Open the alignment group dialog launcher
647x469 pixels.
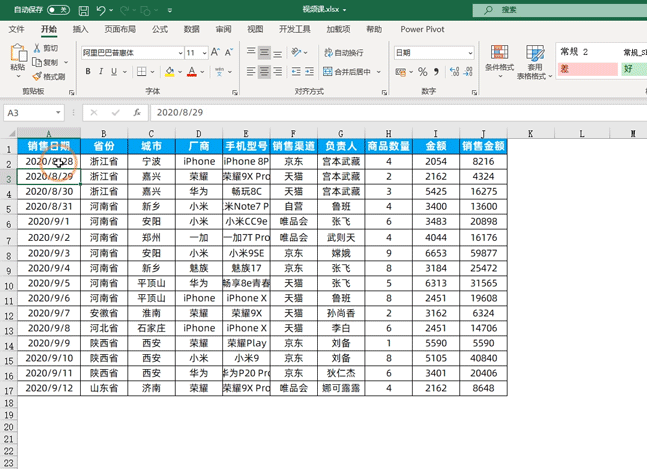[384, 92]
